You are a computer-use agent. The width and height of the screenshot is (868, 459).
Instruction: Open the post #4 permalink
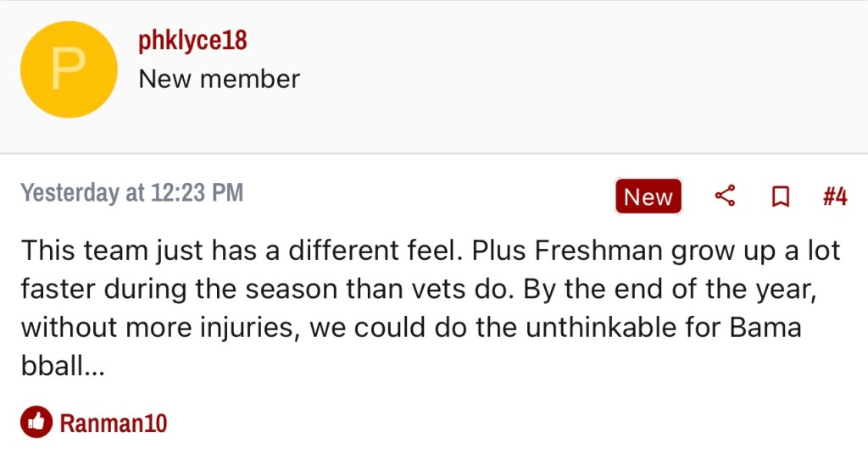[835, 196]
